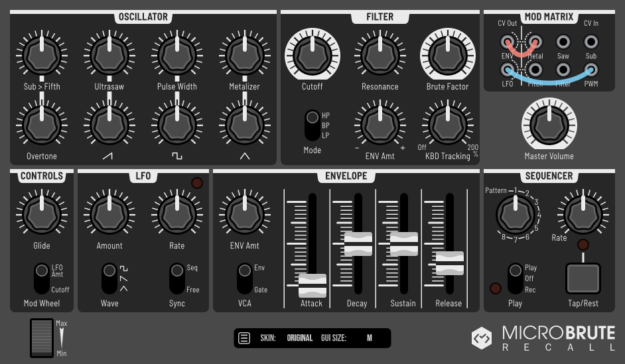Click the LED above Tap/Rest button
The width and height of the screenshot is (625, 364).
[583, 245]
